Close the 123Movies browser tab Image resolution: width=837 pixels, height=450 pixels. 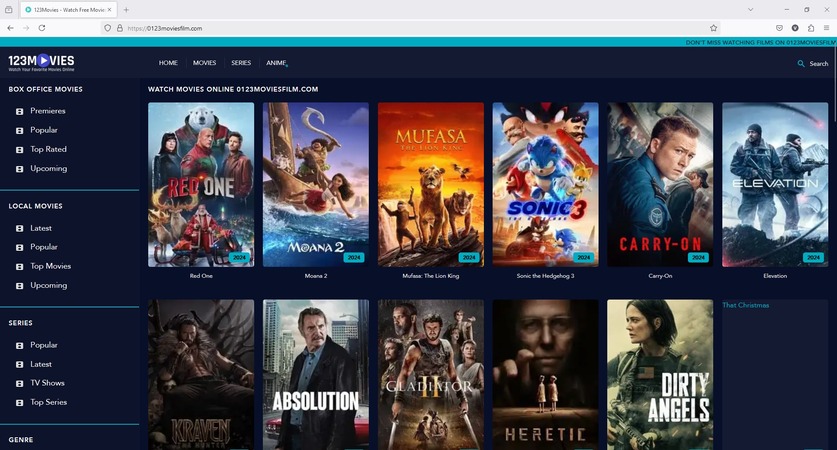[109, 10]
